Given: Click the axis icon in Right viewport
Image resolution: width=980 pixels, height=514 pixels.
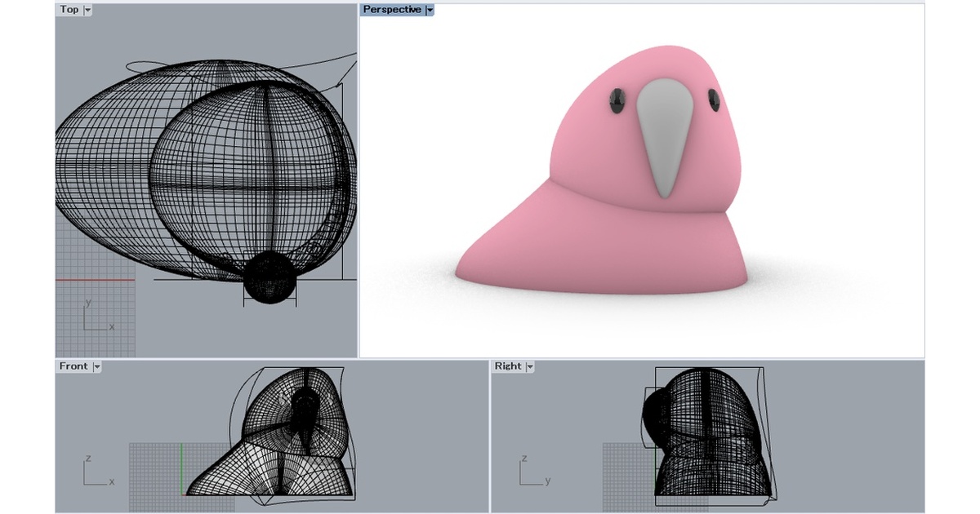Looking at the screenshot, I should 533,471.
